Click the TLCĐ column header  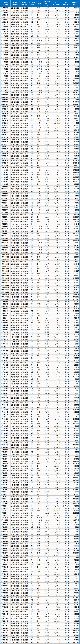pyautogui.click(x=39, y=4)
